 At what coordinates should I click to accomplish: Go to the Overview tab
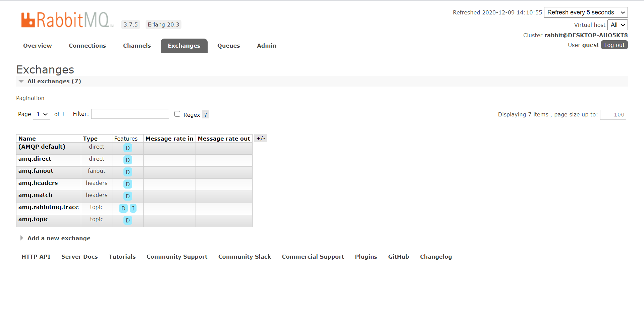coord(38,46)
